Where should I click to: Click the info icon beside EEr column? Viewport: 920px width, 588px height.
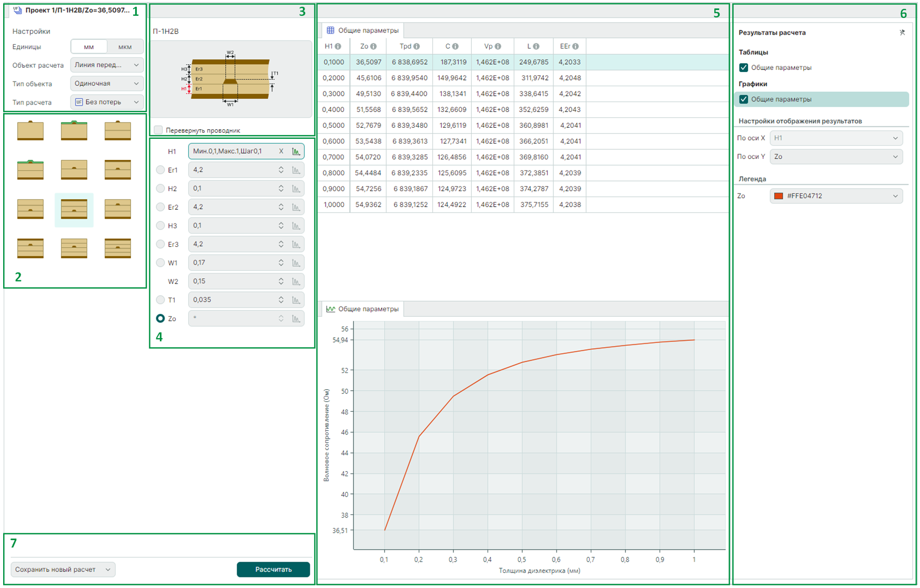point(575,46)
